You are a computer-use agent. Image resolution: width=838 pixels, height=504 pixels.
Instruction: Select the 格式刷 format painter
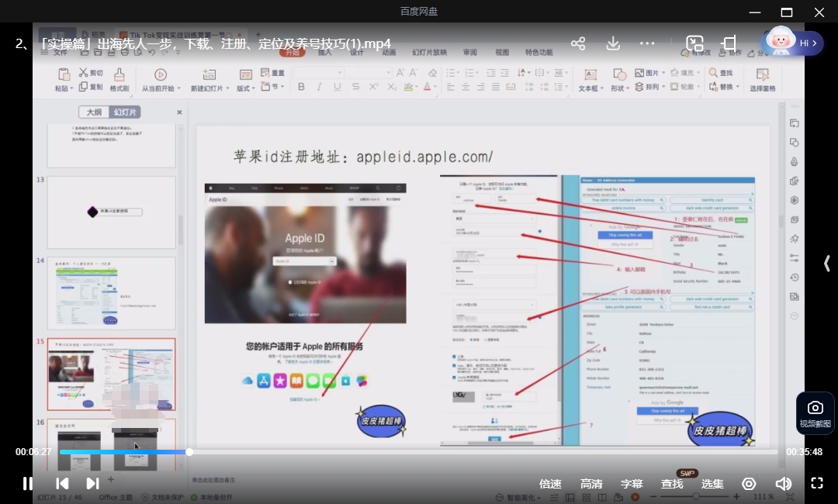119,80
